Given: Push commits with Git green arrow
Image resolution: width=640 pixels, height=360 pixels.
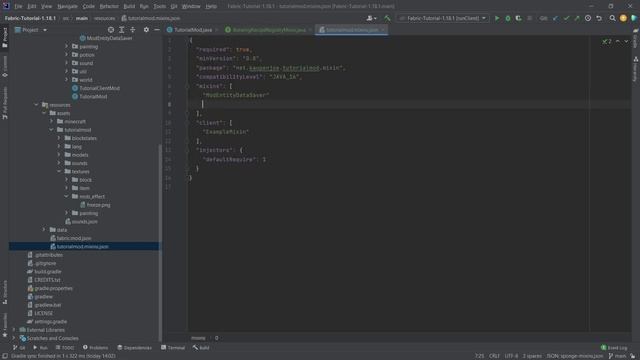Looking at the screenshot, I should click(577, 18).
